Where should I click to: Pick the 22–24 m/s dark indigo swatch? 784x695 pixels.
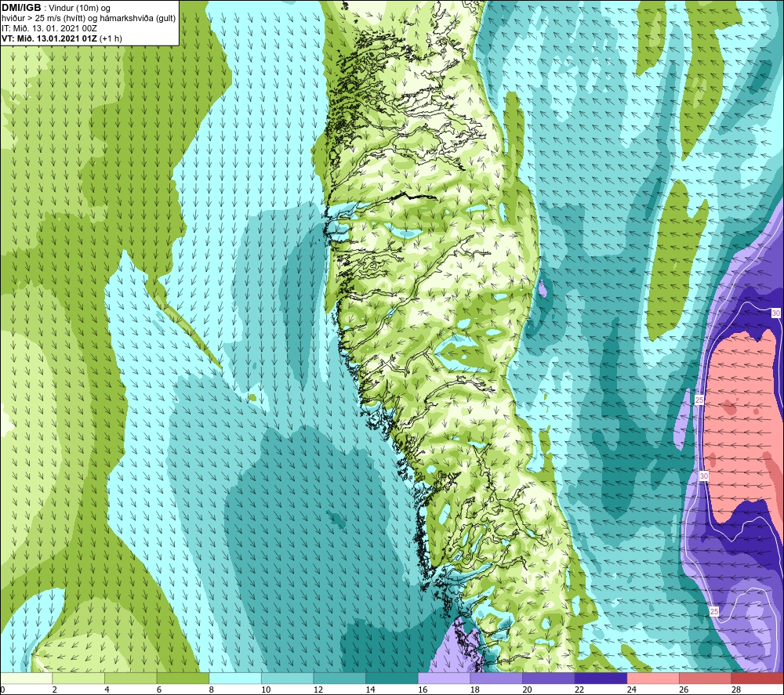point(601,679)
